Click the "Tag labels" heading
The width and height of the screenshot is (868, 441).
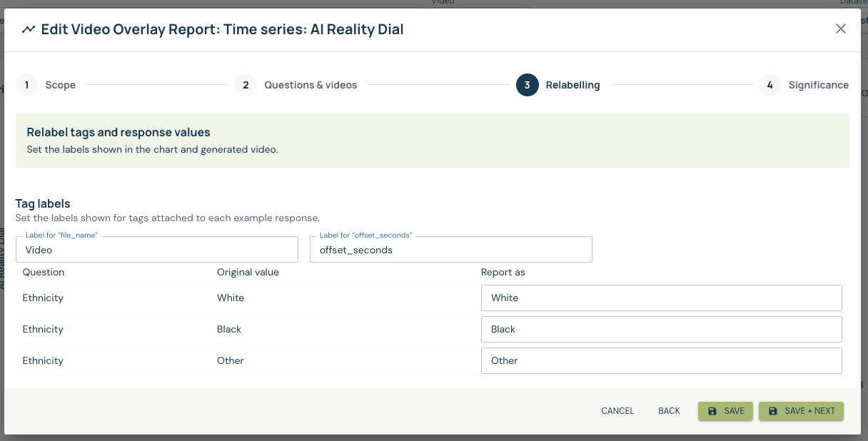(43, 204)
